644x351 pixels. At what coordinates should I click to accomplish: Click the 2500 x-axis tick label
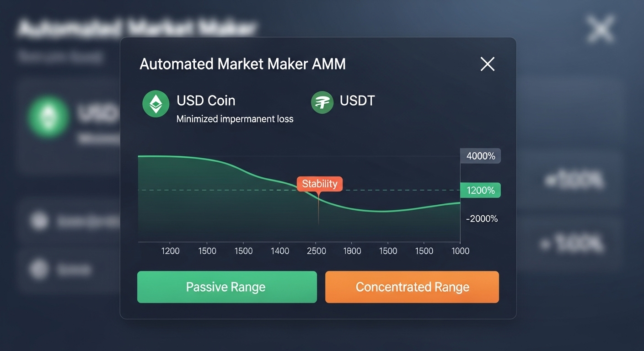(317, 251)
